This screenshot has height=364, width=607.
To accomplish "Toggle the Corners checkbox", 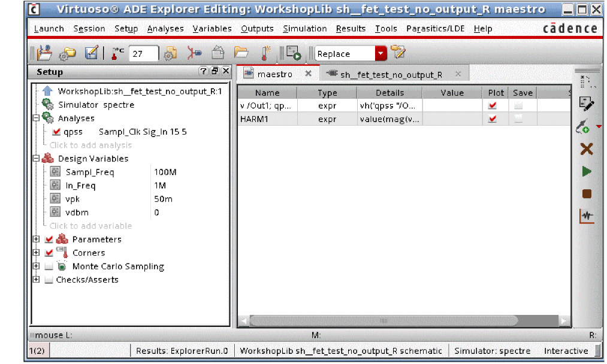I will pyautogui.click(x=49, y=253).
